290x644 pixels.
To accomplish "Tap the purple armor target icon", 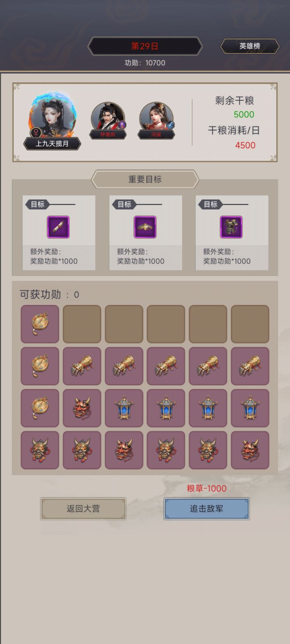I will 231,227.
